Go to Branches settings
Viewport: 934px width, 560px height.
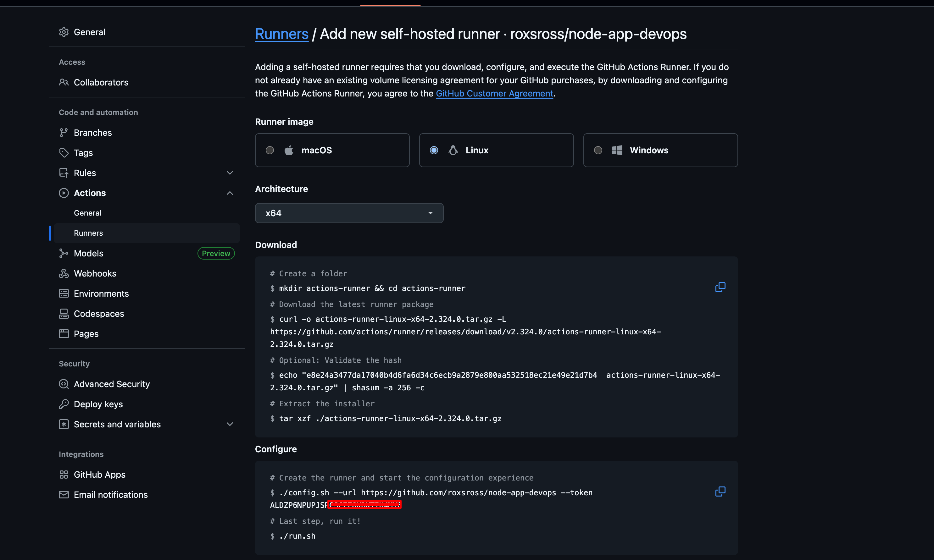point(147,132)
